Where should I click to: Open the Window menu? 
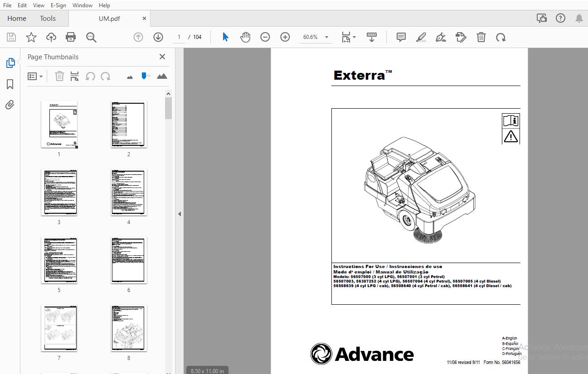point(82,5)
